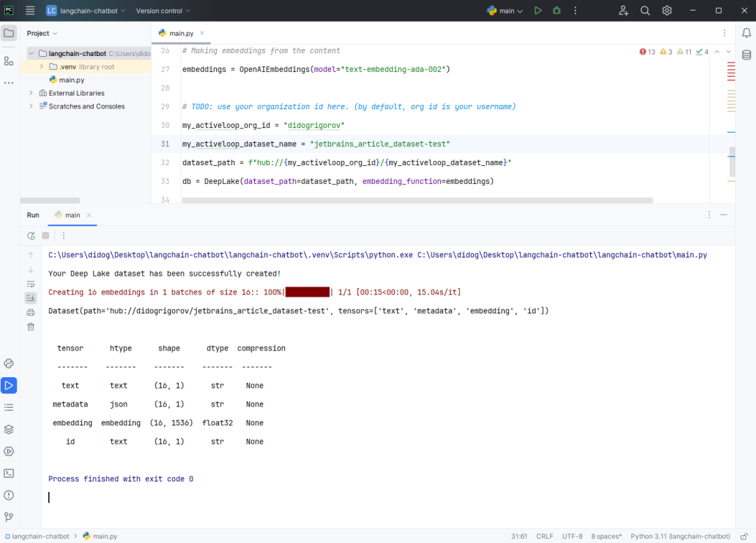The image size is (756, 543).
Task: Change UTF-8 file encoding
Action: pyautogui.click(x=573, y=536)
